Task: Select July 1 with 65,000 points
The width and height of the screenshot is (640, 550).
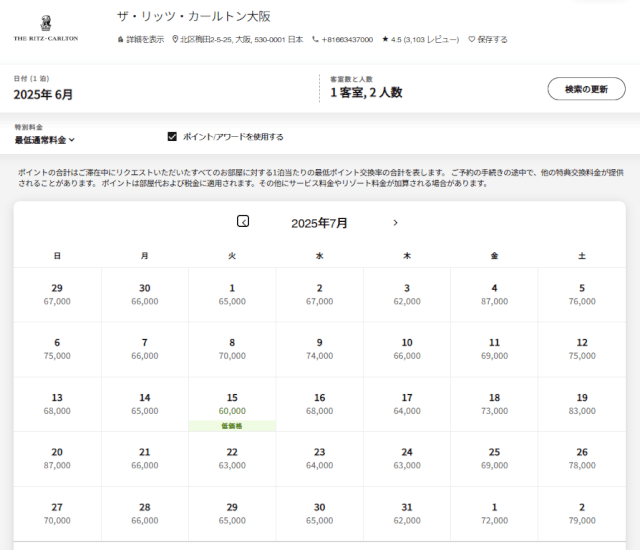Action: pos(232,295)
